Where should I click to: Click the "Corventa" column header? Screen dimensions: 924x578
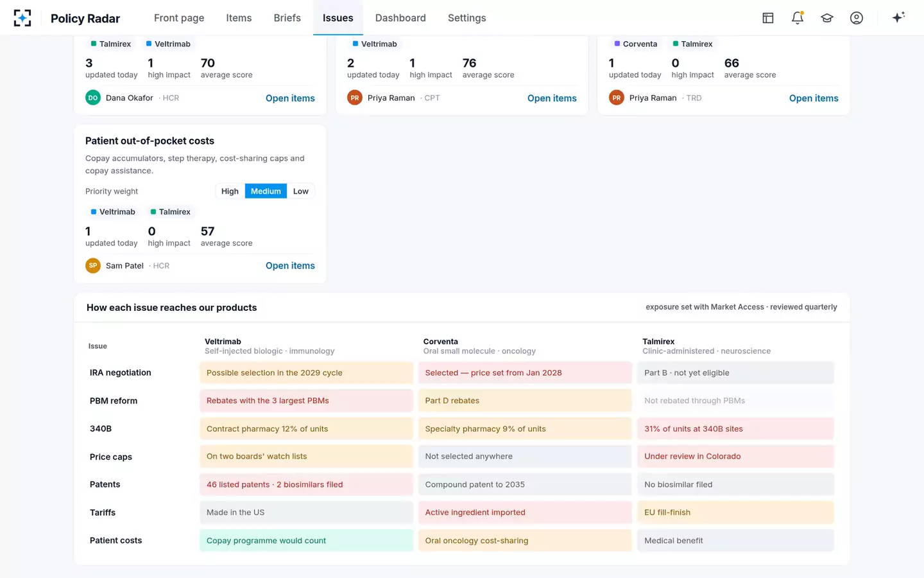tap(441, 342)
